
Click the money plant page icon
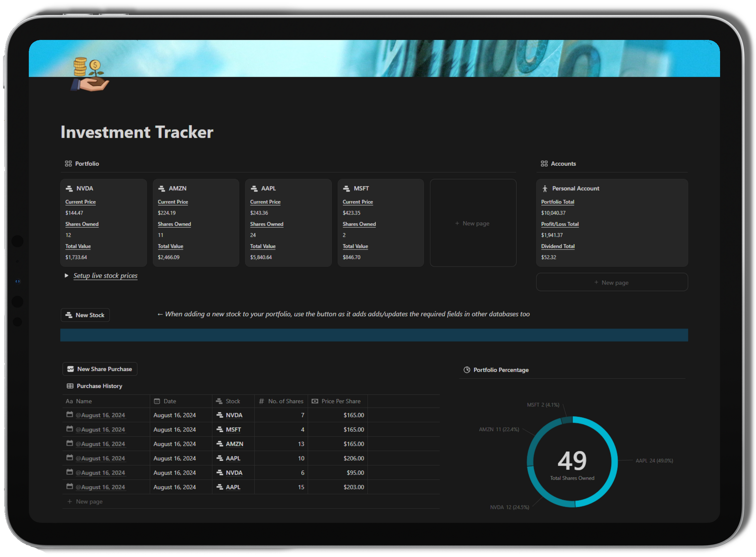(x=90, y=74)
